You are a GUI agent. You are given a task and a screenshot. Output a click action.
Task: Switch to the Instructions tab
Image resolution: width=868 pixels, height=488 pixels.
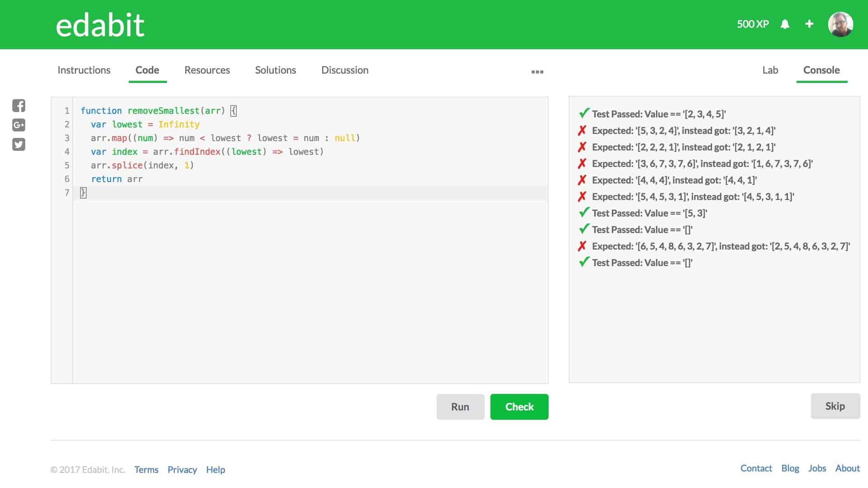tap(84, 70)
